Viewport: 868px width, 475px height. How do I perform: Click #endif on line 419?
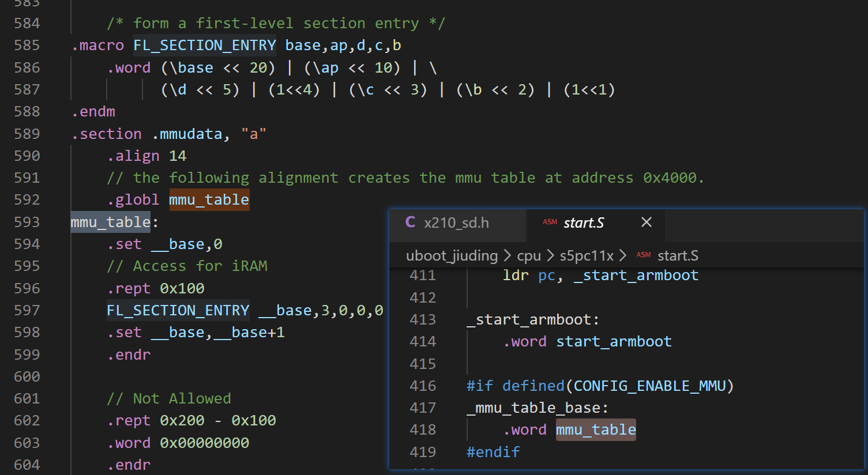493,452
